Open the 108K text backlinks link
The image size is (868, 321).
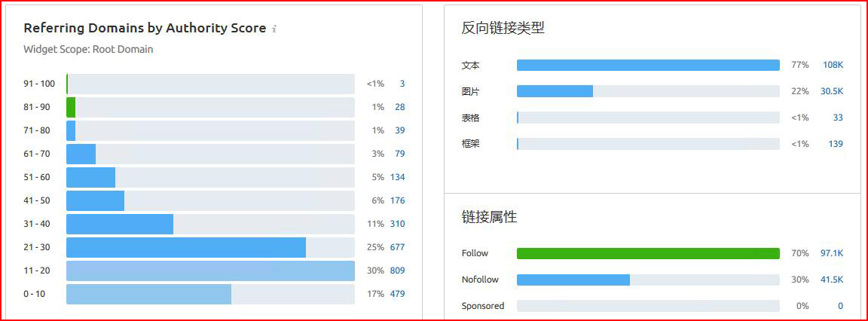pos(833,66)
